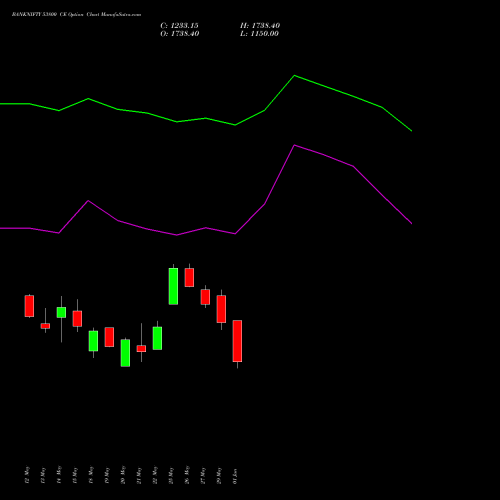Select the green candlestick for 22 May
The height and width of the screenshot is (500, 500).
(x=157, y=338)
